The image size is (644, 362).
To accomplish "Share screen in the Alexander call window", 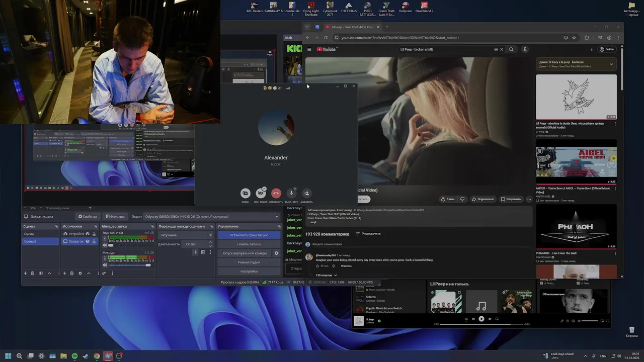I will click(245, 193).
